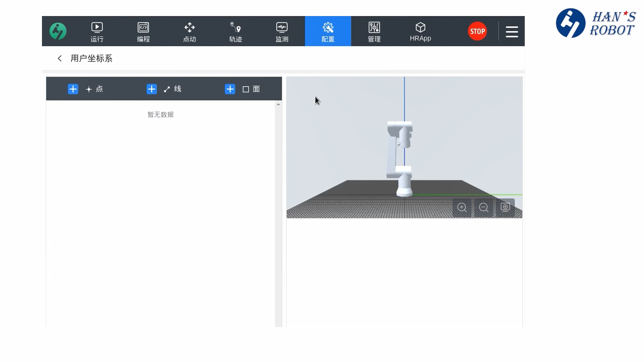Click the 点 label in list header
The width and height of the screenshot is (644, 362).
pos(99,89)
